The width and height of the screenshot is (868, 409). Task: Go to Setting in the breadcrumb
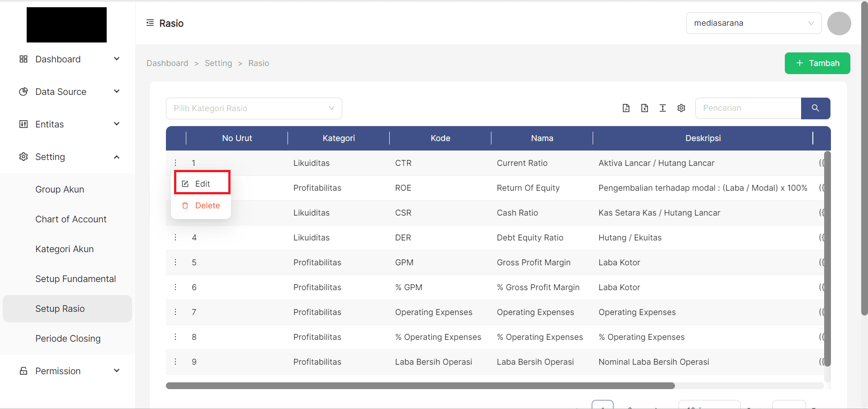[x=218, y=63]
